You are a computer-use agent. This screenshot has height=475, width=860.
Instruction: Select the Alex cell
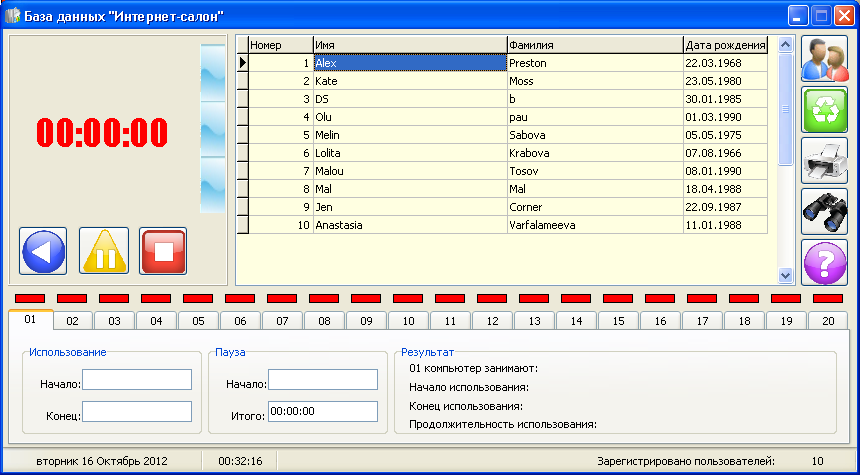click(410, 63)
